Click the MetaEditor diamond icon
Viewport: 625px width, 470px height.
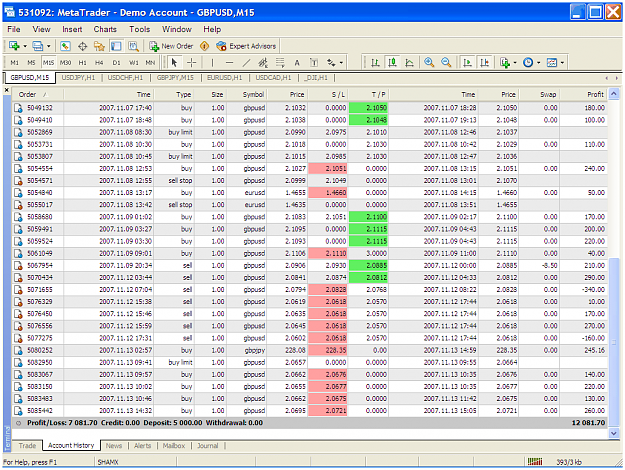(204, 46)
